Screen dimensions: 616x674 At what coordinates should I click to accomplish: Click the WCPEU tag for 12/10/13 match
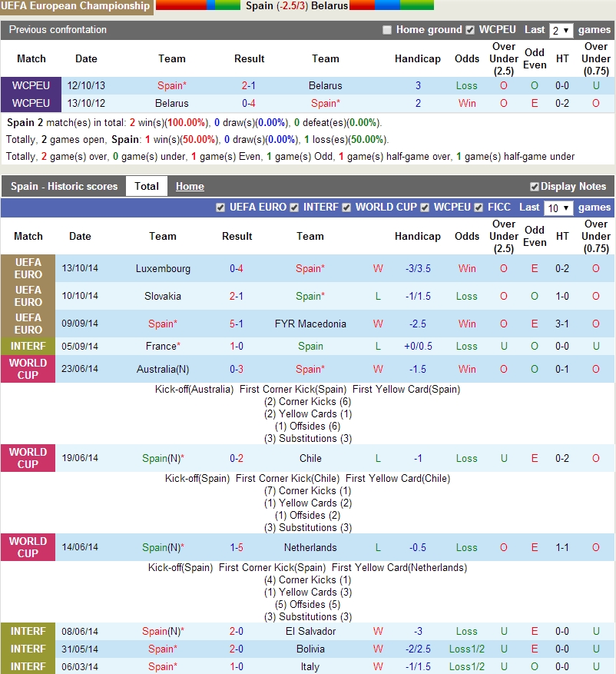pyautogui.click(x=31, y=85)
